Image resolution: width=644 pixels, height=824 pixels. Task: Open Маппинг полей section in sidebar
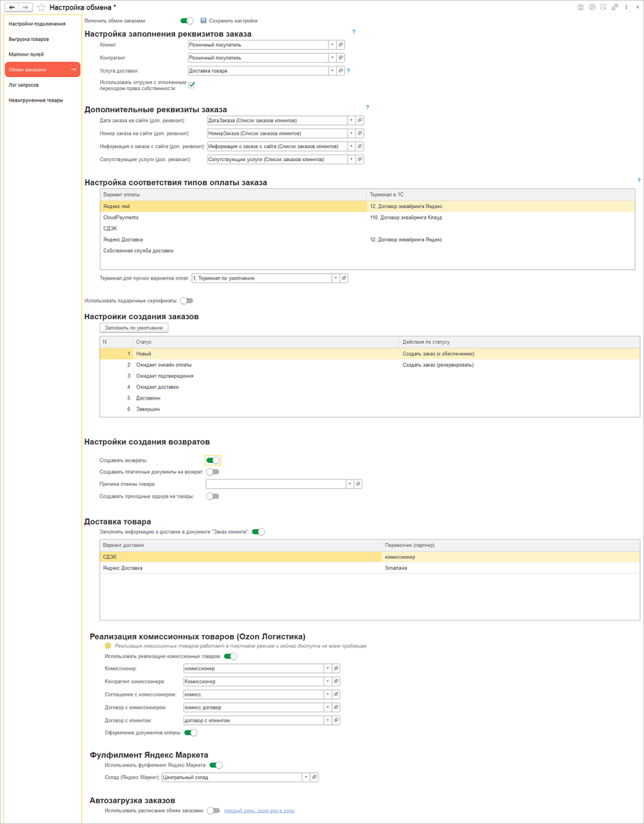42,55
